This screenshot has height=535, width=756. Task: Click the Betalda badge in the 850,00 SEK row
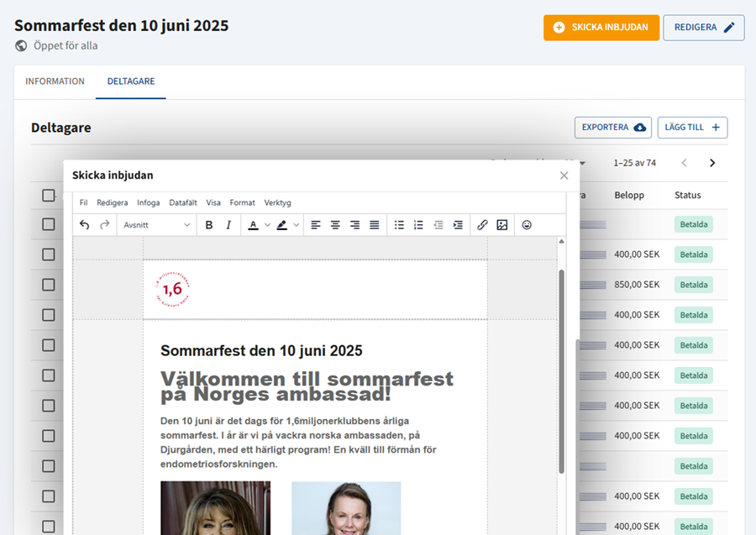694,285
